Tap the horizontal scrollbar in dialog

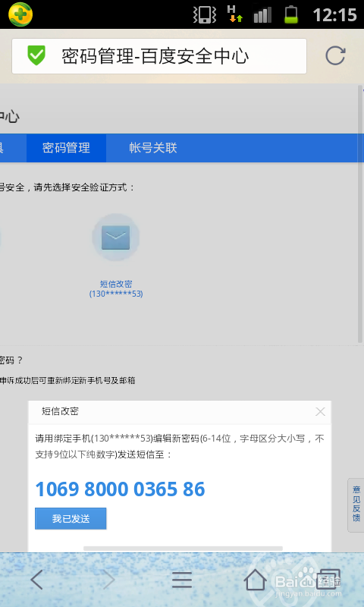[x=183, y=548]
